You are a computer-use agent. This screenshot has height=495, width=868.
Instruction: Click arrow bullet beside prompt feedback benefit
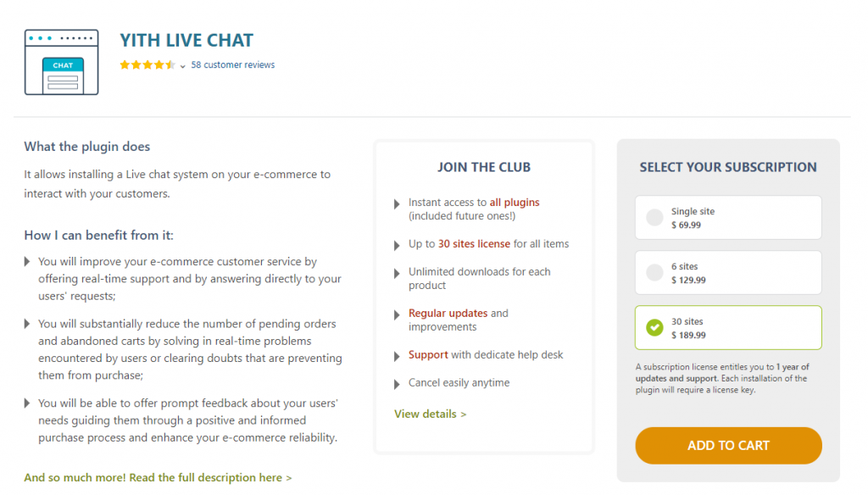(x=28, y=404)
